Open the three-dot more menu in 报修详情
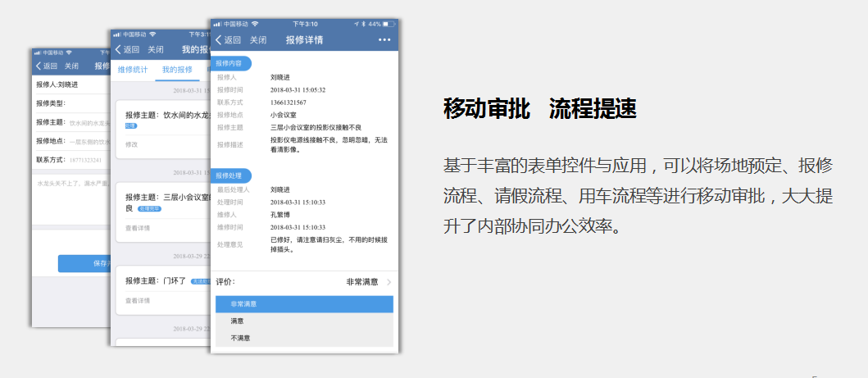The height and width of the screenshot is (378, 868). [x=384, y=40]
